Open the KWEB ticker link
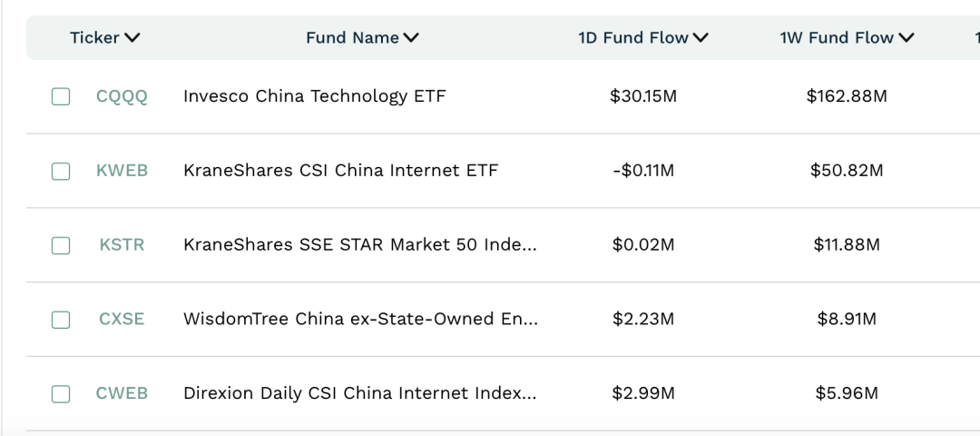The image size is (980, 436). click(122, 171)
